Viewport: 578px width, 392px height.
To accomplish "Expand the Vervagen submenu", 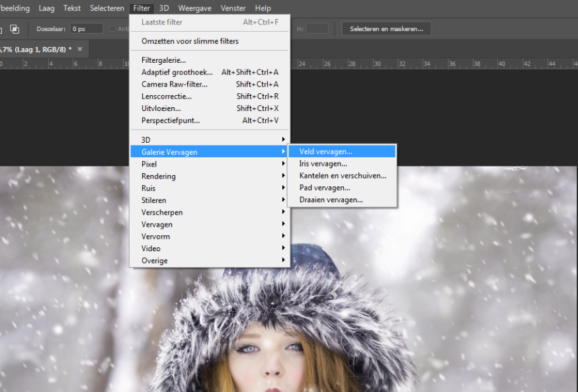I will [157, 224].
